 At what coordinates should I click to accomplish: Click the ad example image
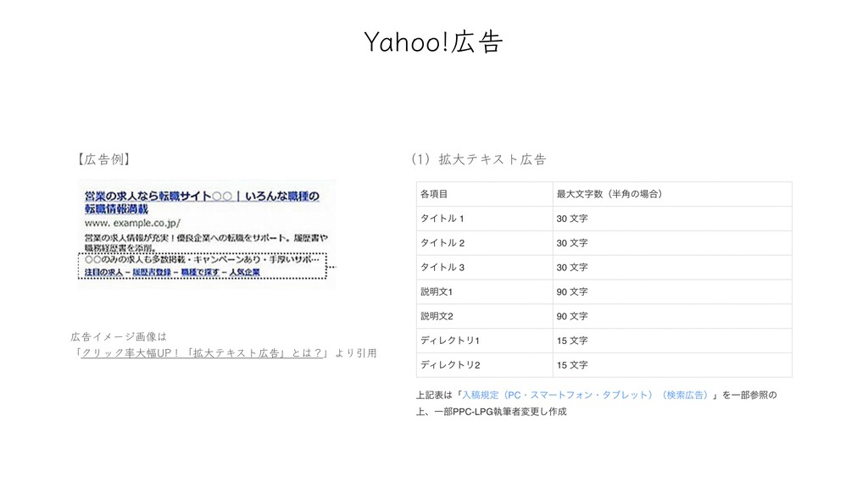click(207, 233)
